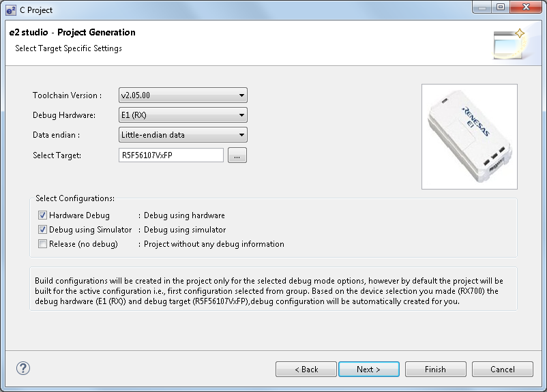The height and width of the screenshot is (392, 547).
Task: Enable Release (no debug) configuration
Action: click(x=42, y=244)
